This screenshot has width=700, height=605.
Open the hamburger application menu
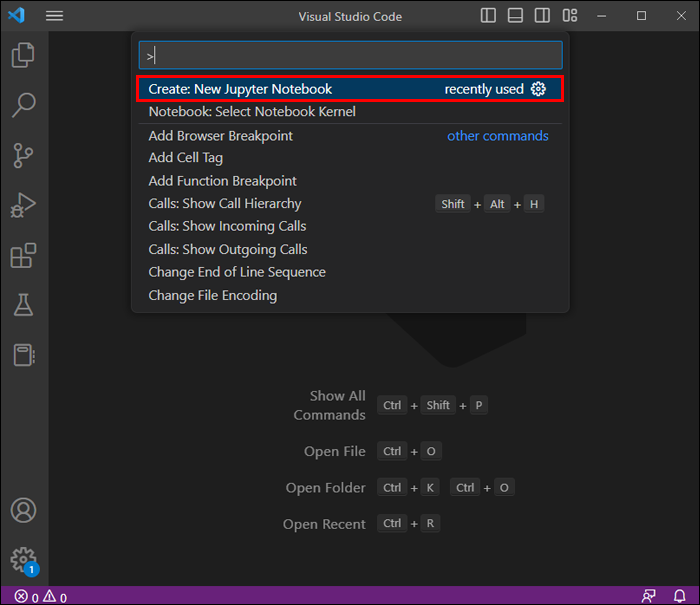point(54,16)
